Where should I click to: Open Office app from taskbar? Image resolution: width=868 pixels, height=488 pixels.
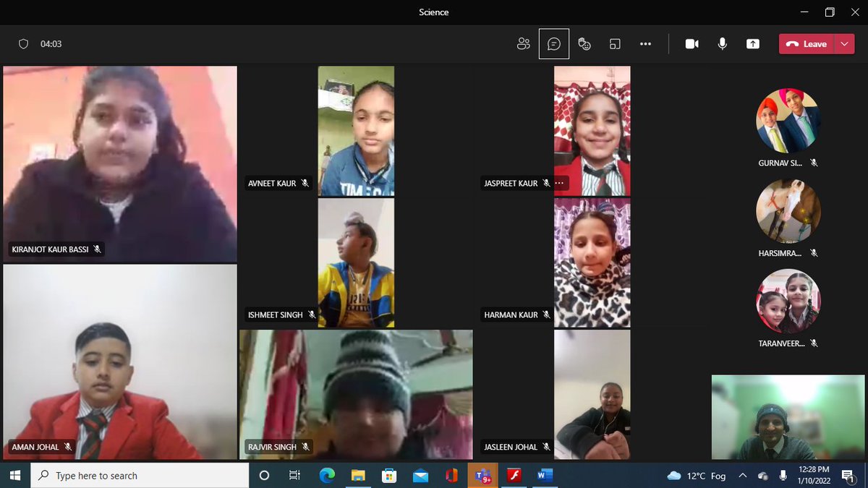451,475
